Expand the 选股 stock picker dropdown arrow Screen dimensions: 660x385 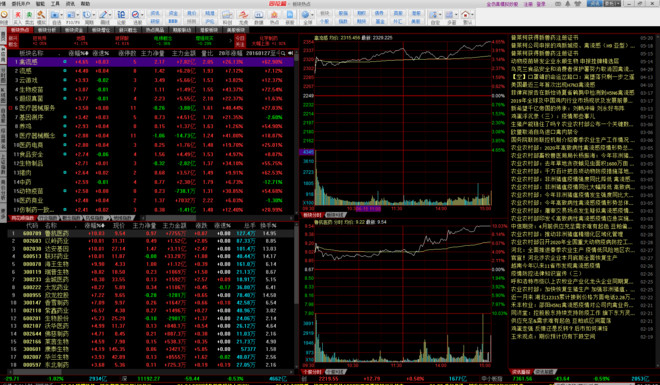tap(143, 15)
